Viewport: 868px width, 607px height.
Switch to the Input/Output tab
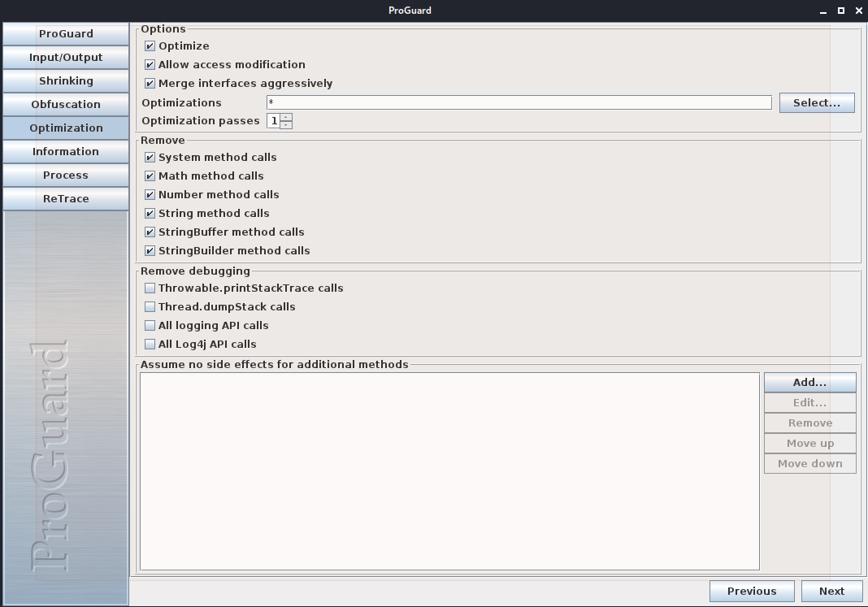tap(66, 58)
